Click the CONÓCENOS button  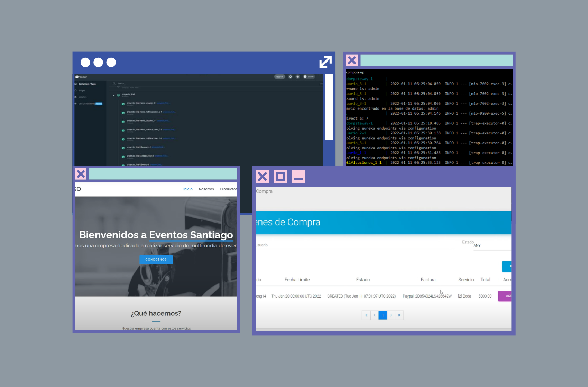point(156,259)
